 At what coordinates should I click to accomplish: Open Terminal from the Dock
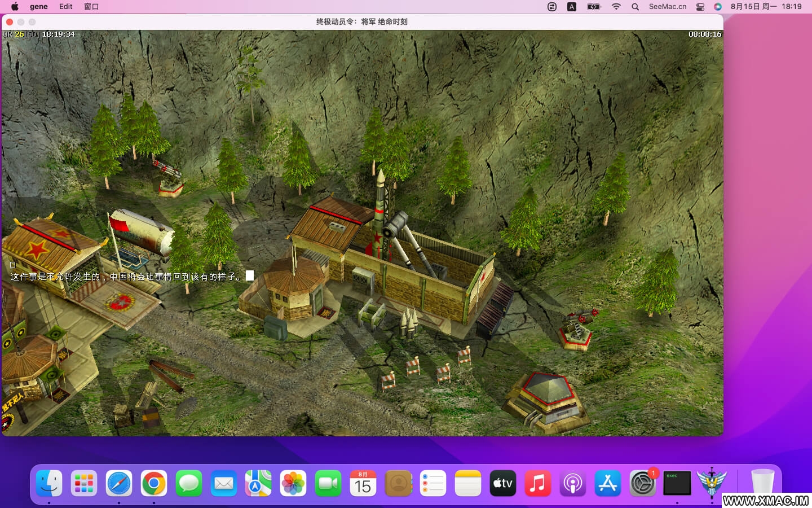677,483
